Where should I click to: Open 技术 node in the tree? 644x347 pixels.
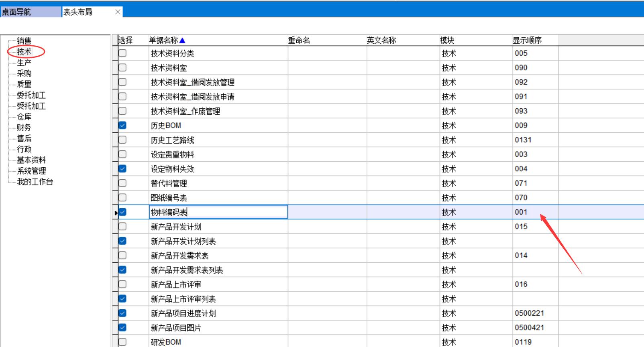(x=24, y=52)
